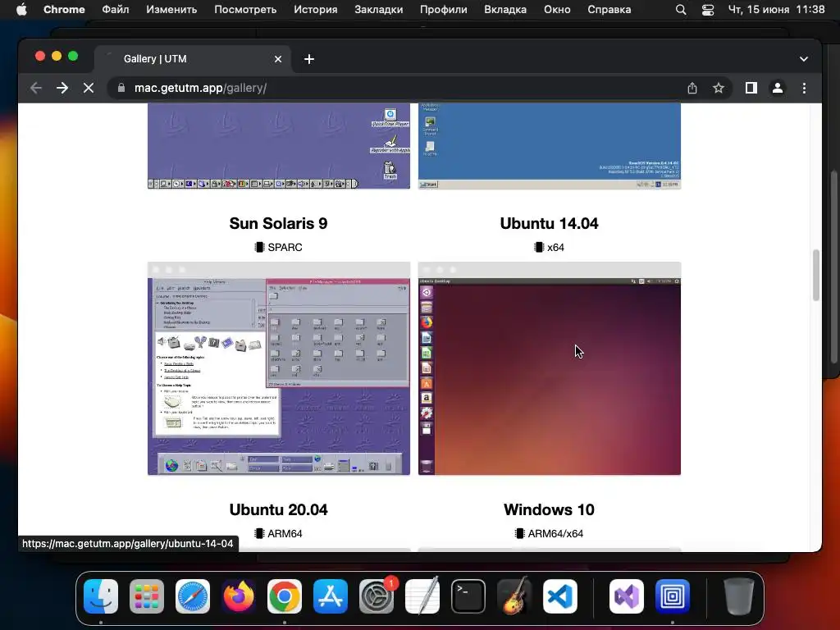Click the SPARC architecture label
Screen dimensions: 840x630
coord(279,248)
